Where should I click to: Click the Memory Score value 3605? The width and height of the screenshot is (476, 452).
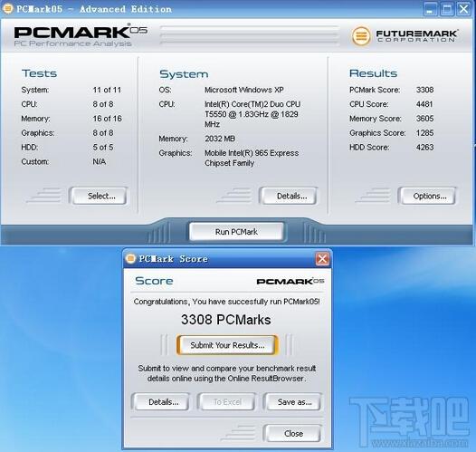pos(424,119)
